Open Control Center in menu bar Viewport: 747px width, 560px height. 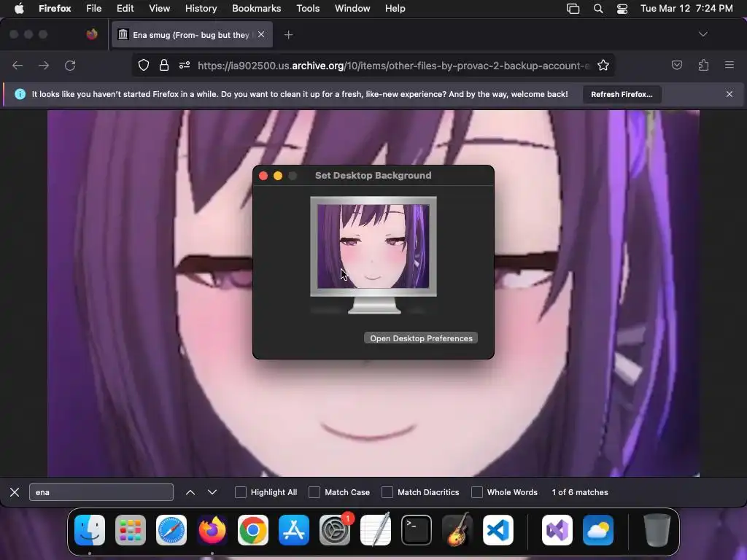coord(622,9)
